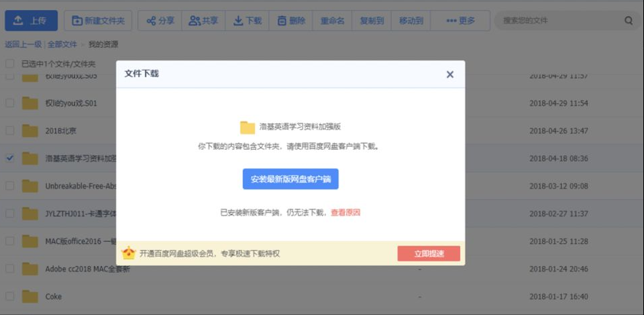Open MAC版office2016 folder name
The width and height of the screenshot is (644, 315).
80,241
